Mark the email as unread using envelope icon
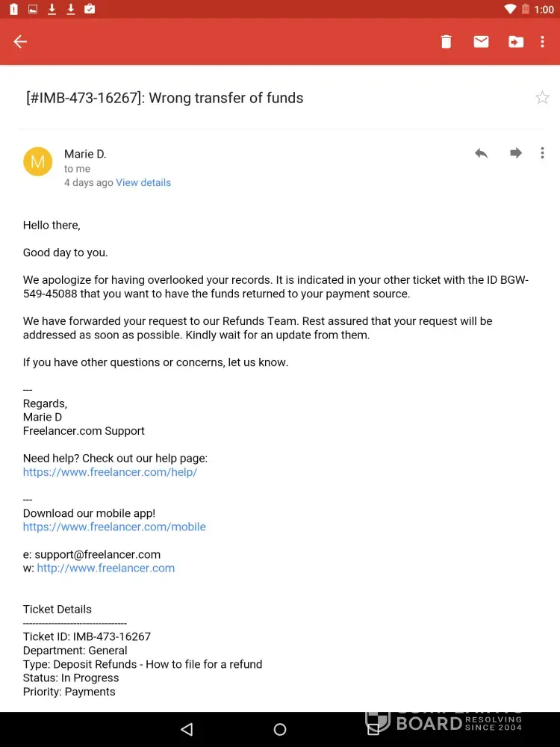Image resolution: width=560 pixels, height=747 pixels. [481, 42]
